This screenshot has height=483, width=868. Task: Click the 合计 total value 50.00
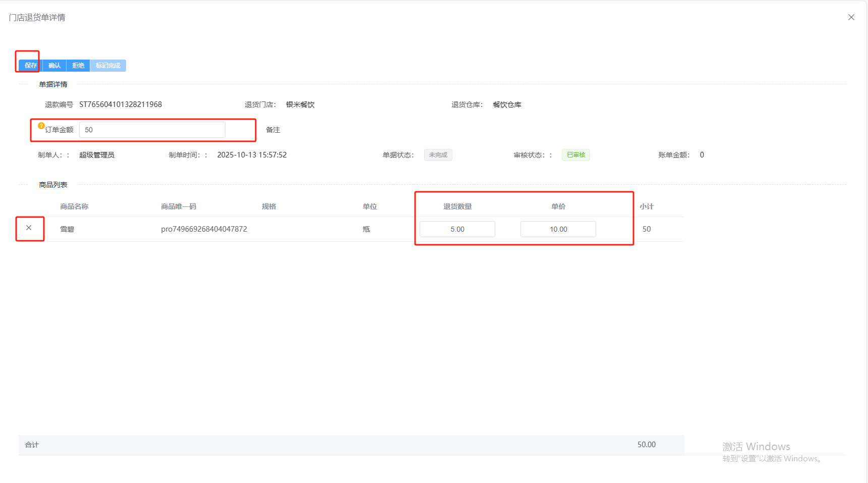646,445
